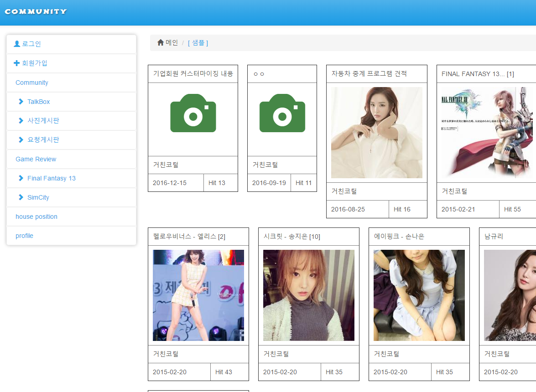This screenshot has width=536, height=392.
Task: Open the 요청게시판 sidebar item
Action: [43, 140]
